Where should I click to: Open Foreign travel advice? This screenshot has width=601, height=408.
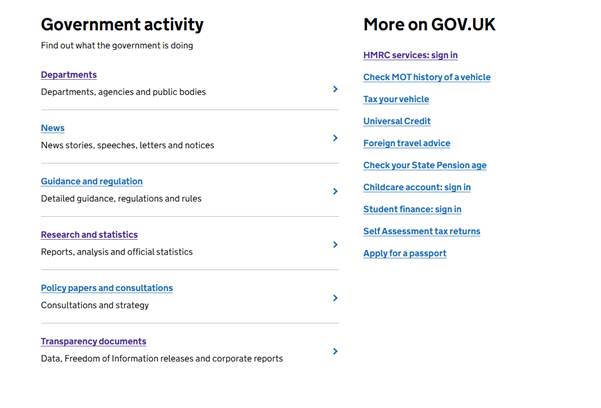(407, 143)
